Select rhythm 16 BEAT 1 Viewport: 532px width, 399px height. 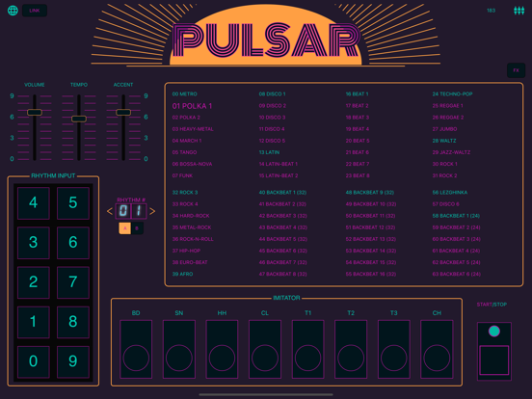pyautogui.click(x=358, y=94)
